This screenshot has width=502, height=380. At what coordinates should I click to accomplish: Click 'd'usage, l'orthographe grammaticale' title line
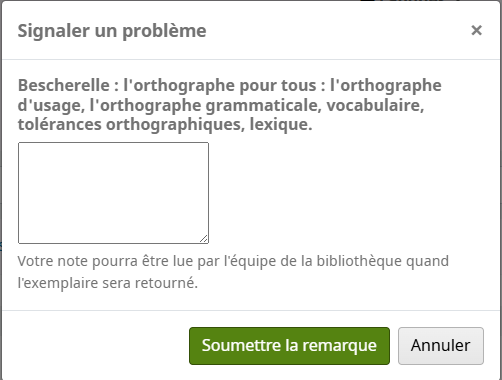click(x=169, y=105)
